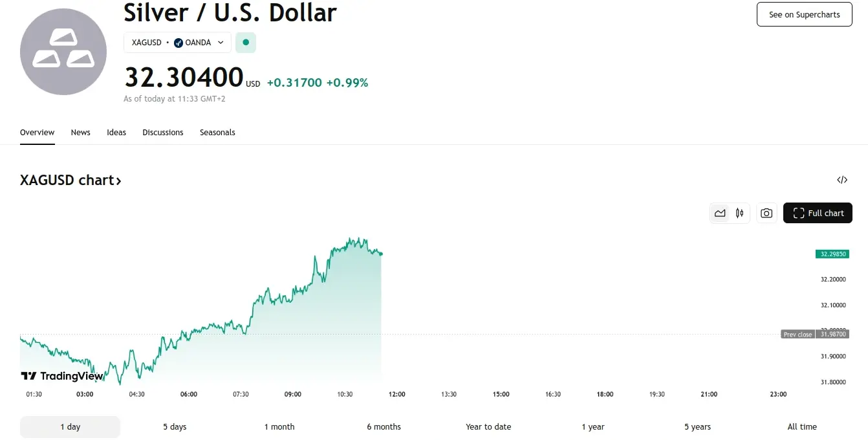Image resolution: width=868 pixels, height=440 pixels.
Task: Click the silver bars logo icon
Action: (x=63, y=52)
